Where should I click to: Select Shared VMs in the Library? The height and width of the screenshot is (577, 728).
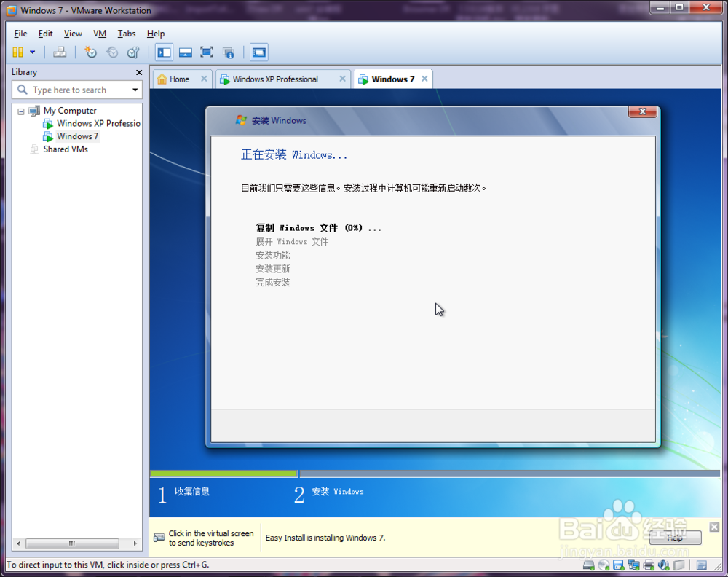tap(66, 149)
